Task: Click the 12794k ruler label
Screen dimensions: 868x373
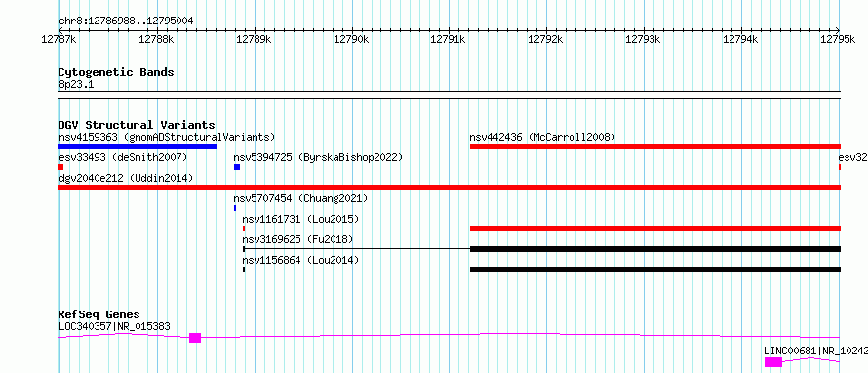Action: [740, 39]
